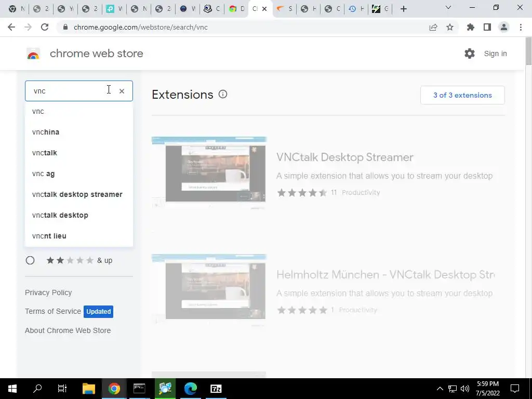The width and height of the screenshot is (532, 399).
Task: Click the 11 ratings star row
Action: 302,193
